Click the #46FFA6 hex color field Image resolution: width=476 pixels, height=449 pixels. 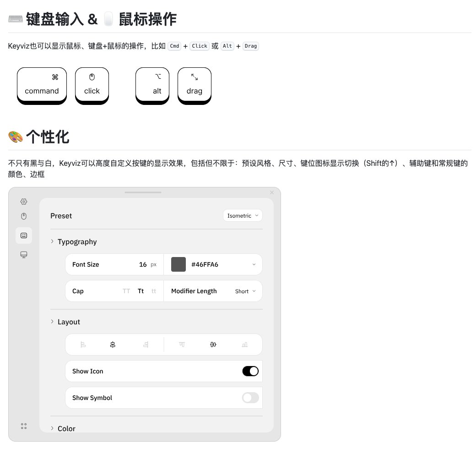click(x=205, y=265)
